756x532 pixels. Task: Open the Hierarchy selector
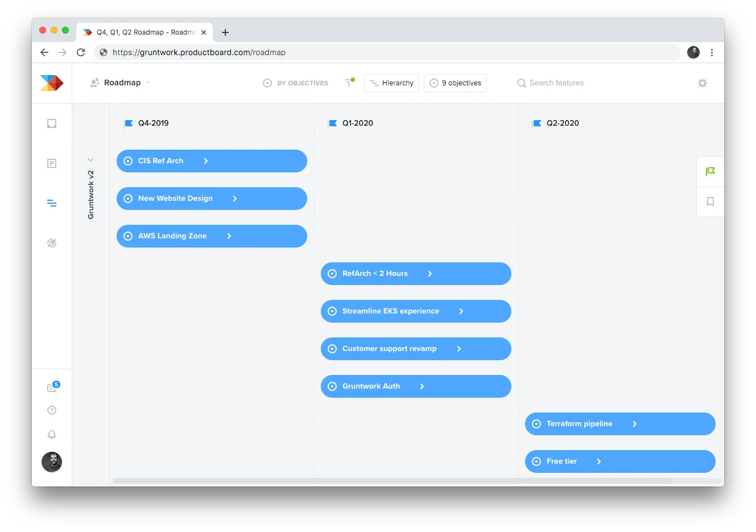coord(392,83)
